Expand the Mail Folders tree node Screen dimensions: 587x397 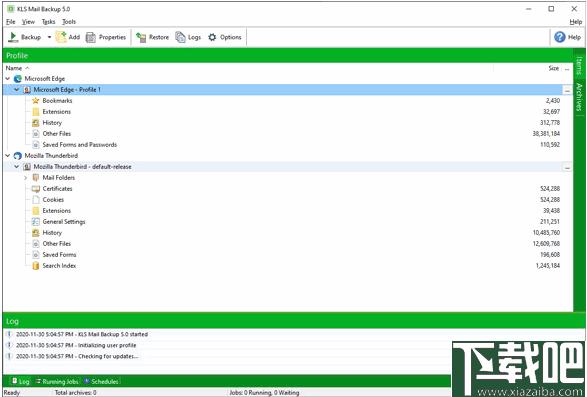(x=26, y=178)
